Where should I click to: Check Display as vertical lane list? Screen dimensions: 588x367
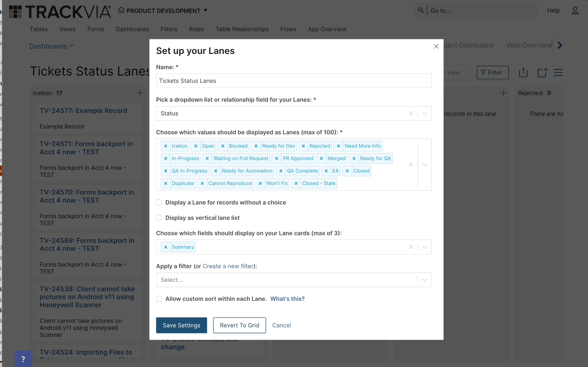(159, 218)
